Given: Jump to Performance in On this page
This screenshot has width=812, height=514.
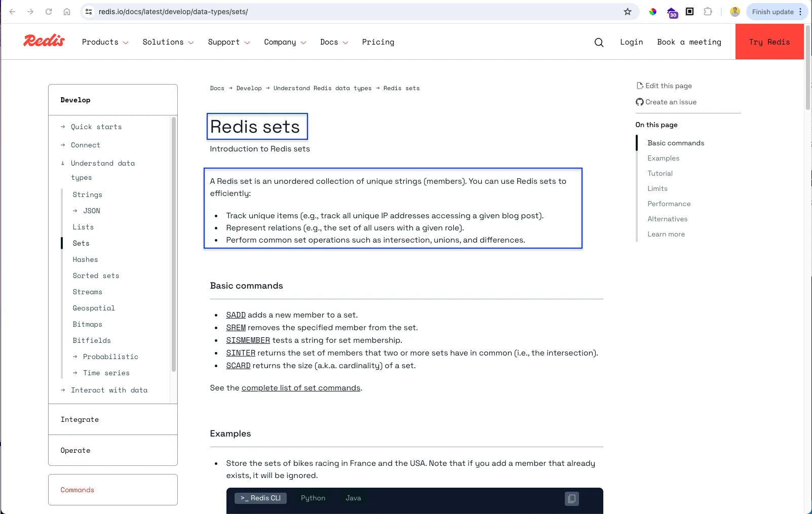Looking at the screenshot, I should (669, 204).
